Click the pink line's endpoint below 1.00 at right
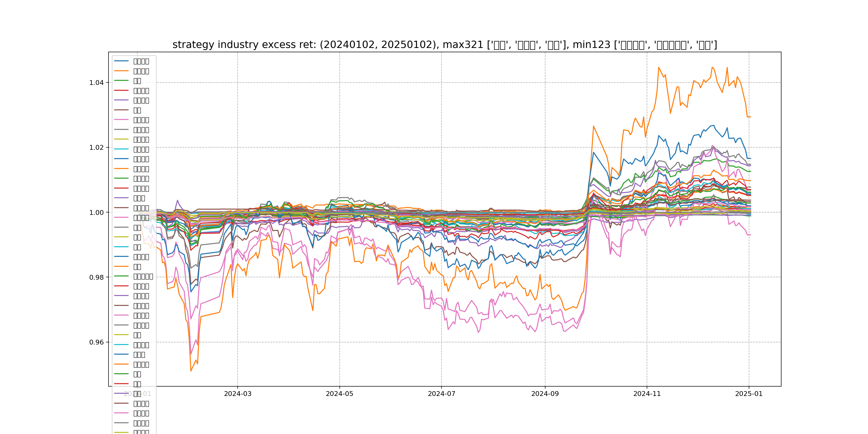Image resolution: width=868 pixels, height=434 pixels. 751,235
